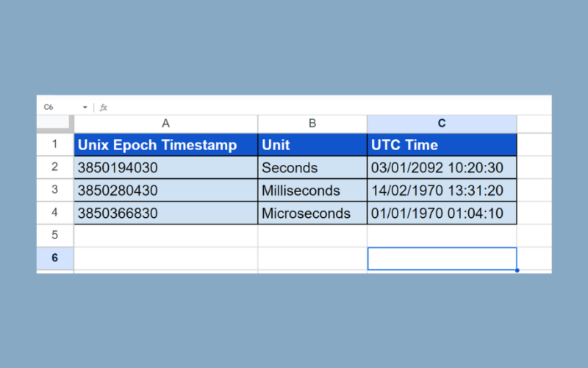The width and height of the screenshot is (588, 368).
Task: Select the cell with 3850366830
Action: click(165, 213)
